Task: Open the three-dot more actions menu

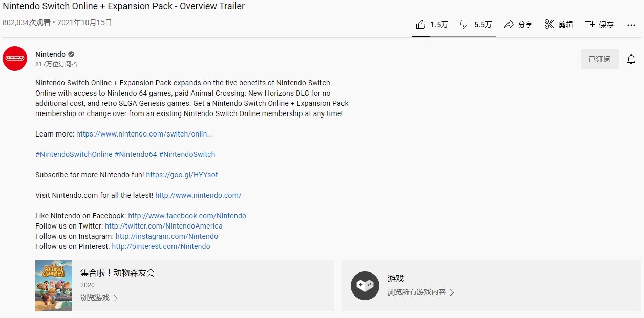Action: click(x=631, y=25)
